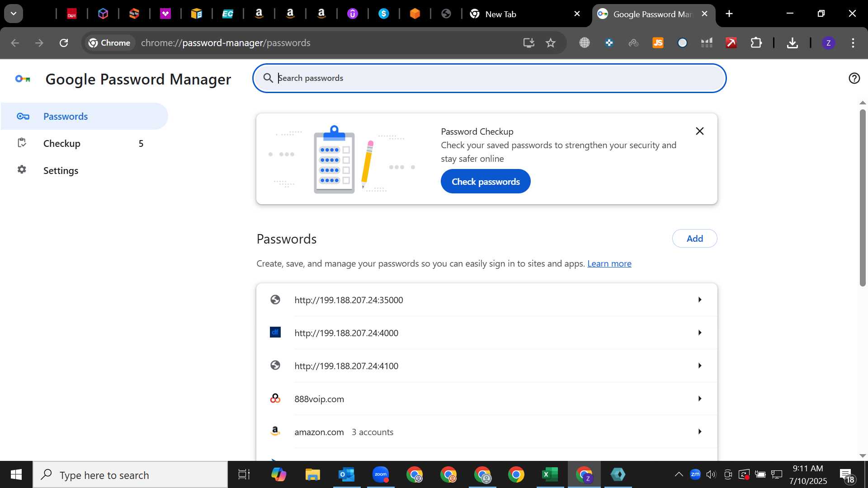This screenshot has height=488, width=868.
Task: Open Chrome three-dot menu
Action: click(x=853, y=43)
